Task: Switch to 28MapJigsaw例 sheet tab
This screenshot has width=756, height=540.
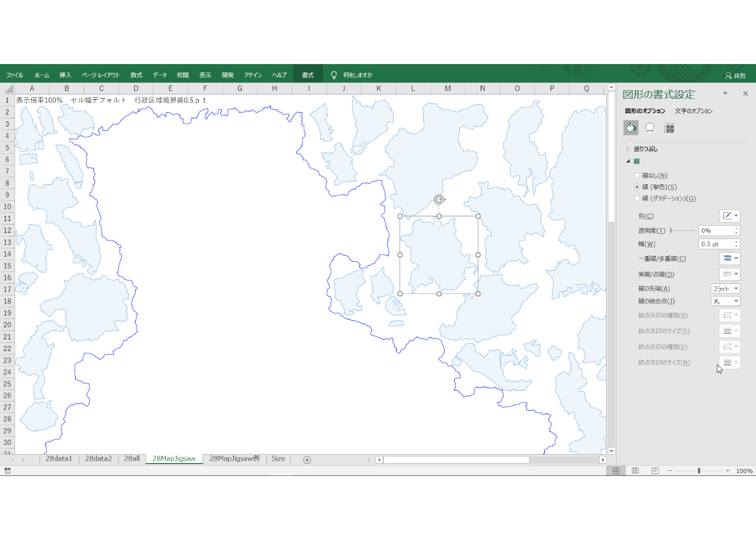Action: point(234,459)
